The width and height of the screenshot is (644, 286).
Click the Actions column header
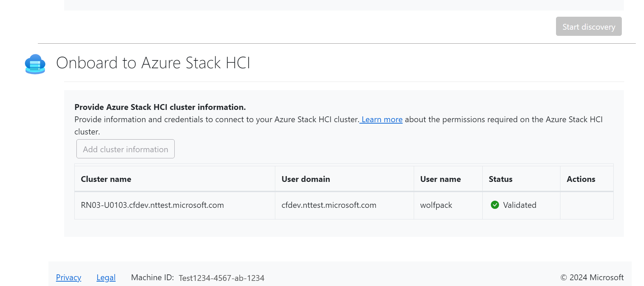coord(581,179)
